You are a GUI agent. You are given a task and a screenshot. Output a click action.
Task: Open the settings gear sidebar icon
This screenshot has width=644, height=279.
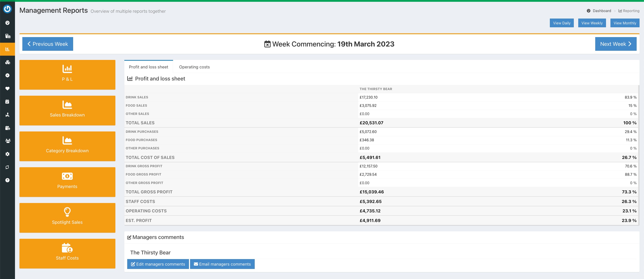(x=8, y=154)
